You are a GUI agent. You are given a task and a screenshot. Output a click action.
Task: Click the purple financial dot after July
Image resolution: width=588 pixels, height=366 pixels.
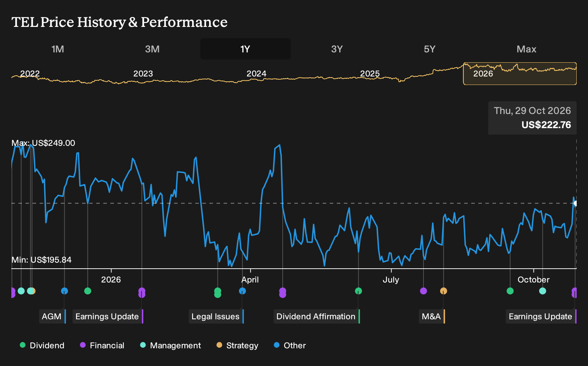point(423,291)
